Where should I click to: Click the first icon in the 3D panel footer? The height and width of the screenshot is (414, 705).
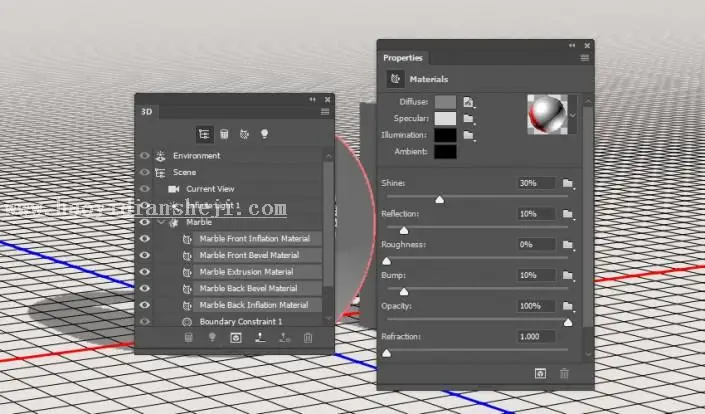point(188,338)
